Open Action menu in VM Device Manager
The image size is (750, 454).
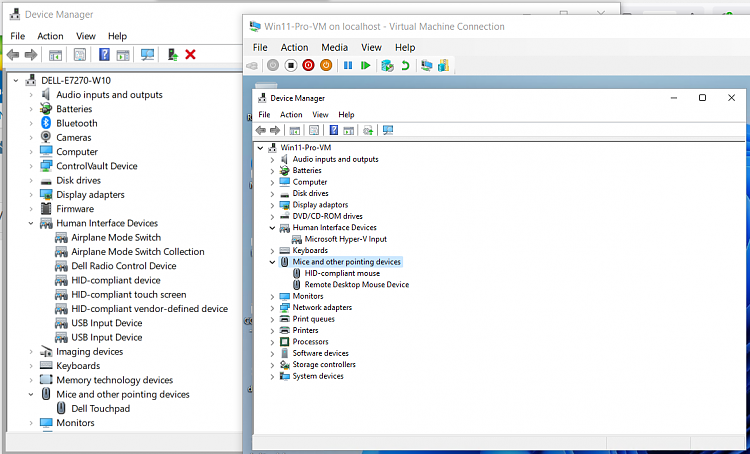click(291, 115)
